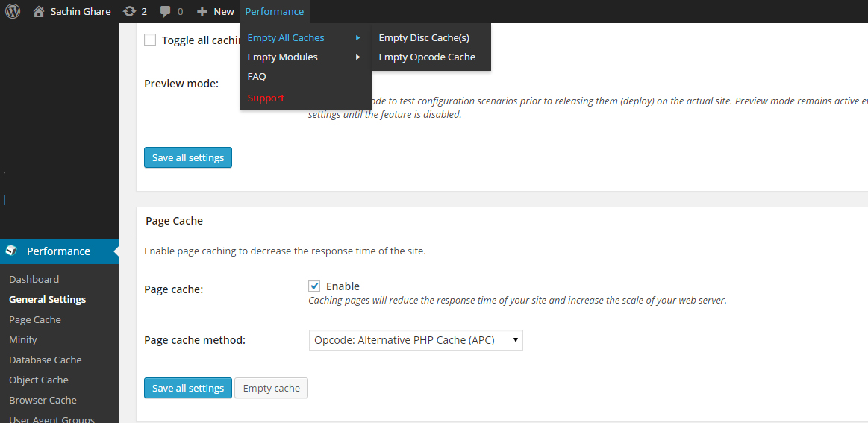This screenshot has width=868, height=423.
Task: Toggle all caching types checkbox
Action: click(150, 40)
